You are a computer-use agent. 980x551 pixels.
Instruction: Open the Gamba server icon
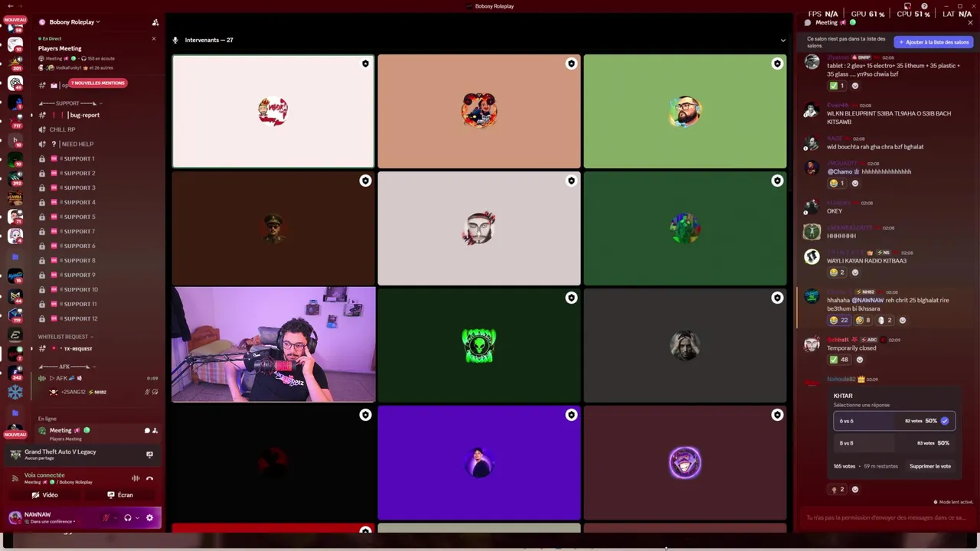15,197
